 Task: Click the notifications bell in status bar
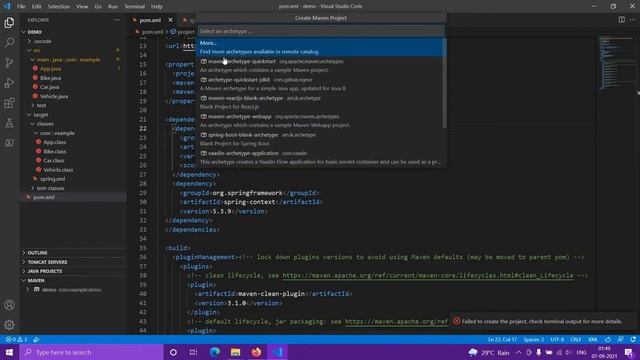click(x=633, y=339)
